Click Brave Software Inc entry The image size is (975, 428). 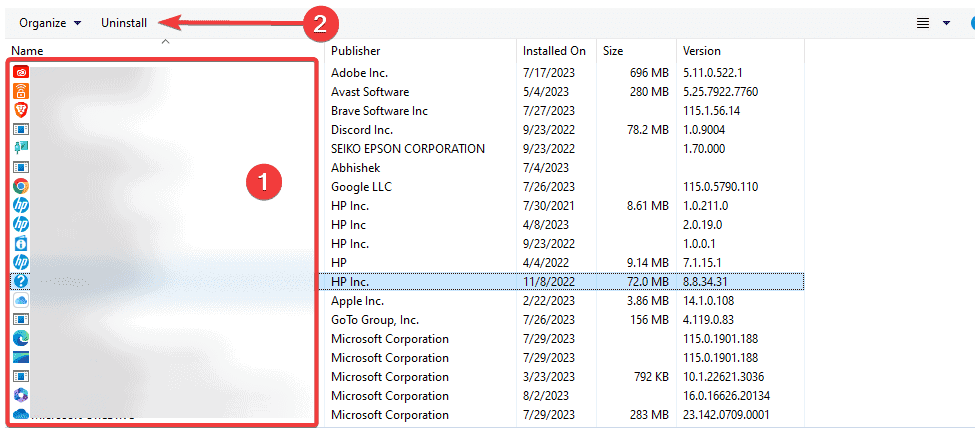point(379,111)
